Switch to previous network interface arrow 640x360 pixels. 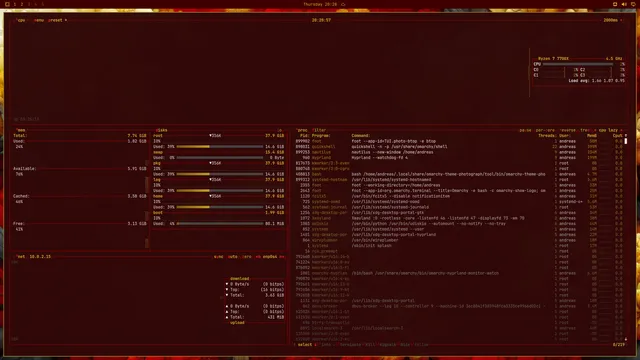(x=258, y=257)
